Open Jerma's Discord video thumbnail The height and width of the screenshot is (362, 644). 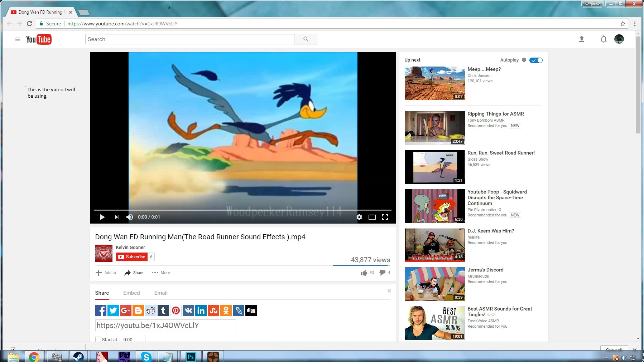click(435, 284)
